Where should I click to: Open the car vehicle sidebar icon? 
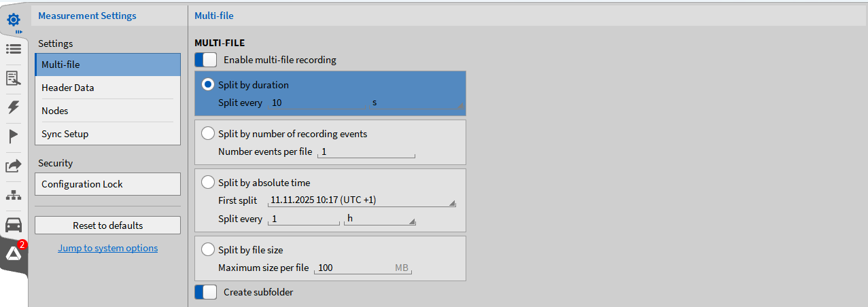[x=14, y=225]
